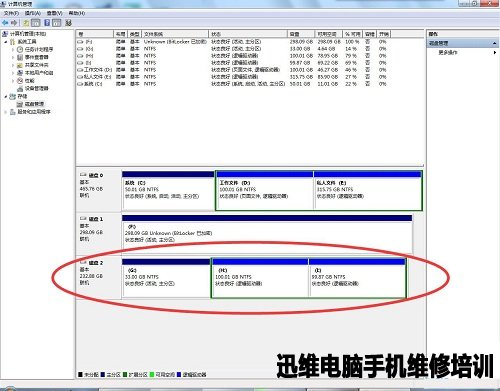This screenshot has width=500, height=391.
Task: Click the light green 可用空间 legend swatch
Action: point(152,374)
